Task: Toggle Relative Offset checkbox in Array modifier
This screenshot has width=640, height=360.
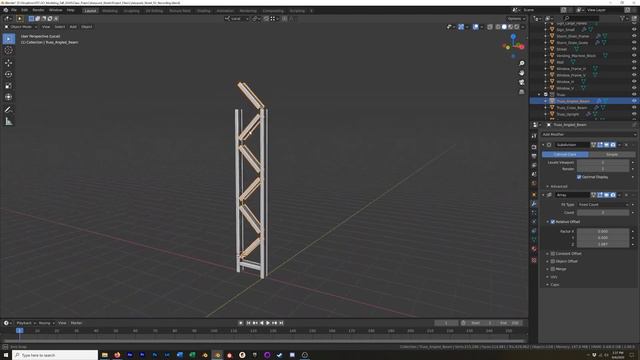Action: pos(553,222)
